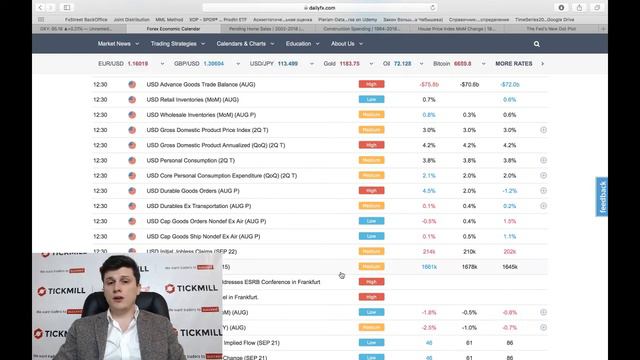Switch to Pending Home Sales tab
This screenshot has width=640, height=360.
(268, 29)
